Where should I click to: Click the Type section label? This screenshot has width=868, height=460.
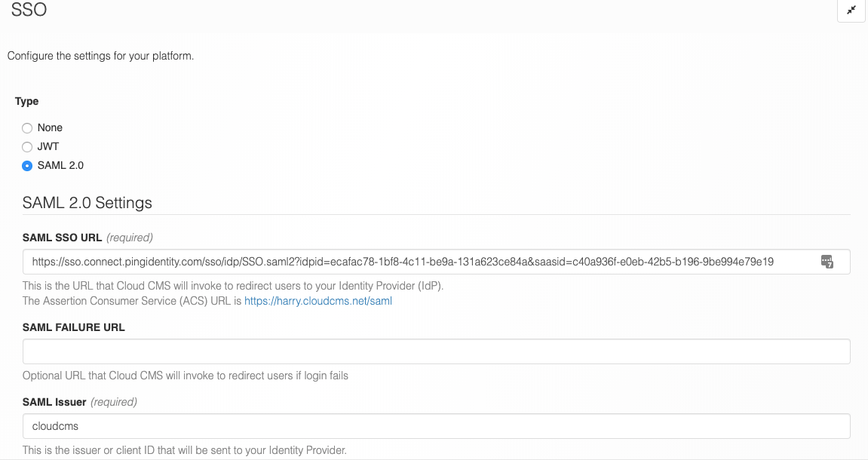click(x=27, y=101)
